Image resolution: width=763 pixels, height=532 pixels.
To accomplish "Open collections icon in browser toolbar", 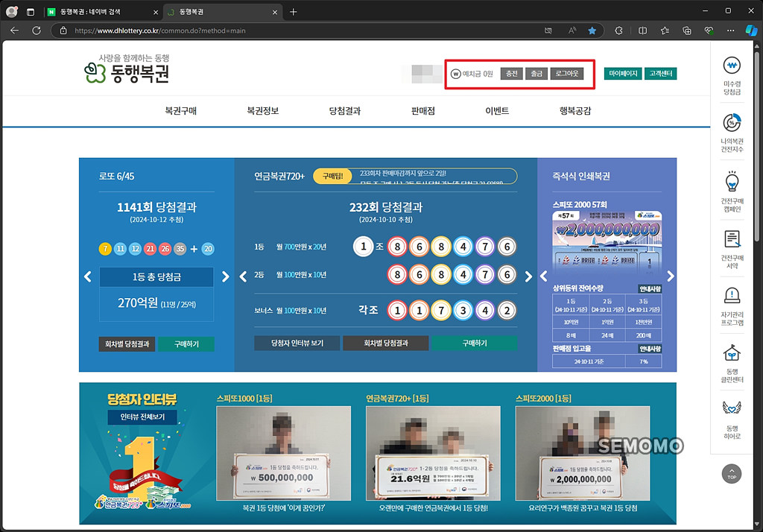I will point(686,31).
